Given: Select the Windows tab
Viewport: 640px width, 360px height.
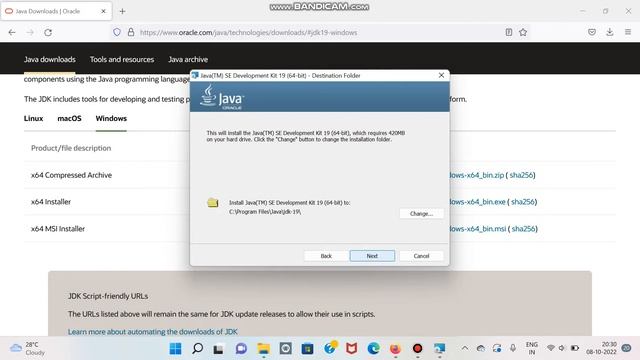Looking at the screenshot, I should click(x=111, y=118).
